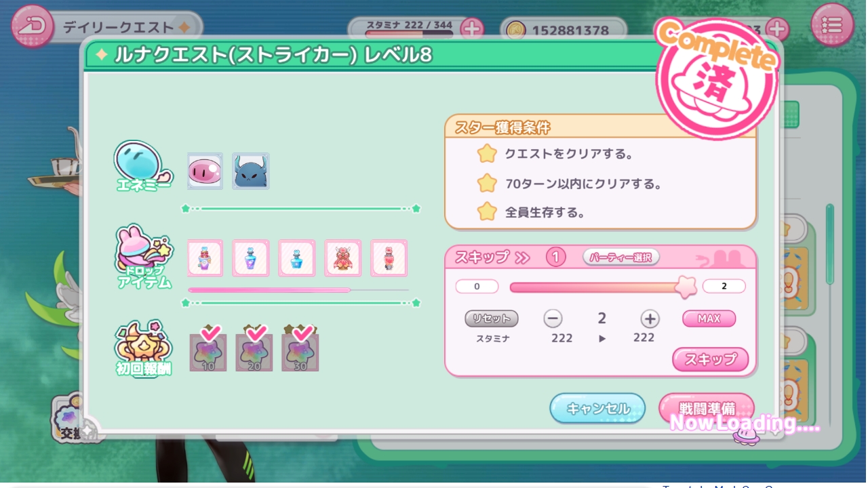The width and height of the screenshot is (868, 488).
Task: Increase skip count with plus button
Action: point(650,319)
